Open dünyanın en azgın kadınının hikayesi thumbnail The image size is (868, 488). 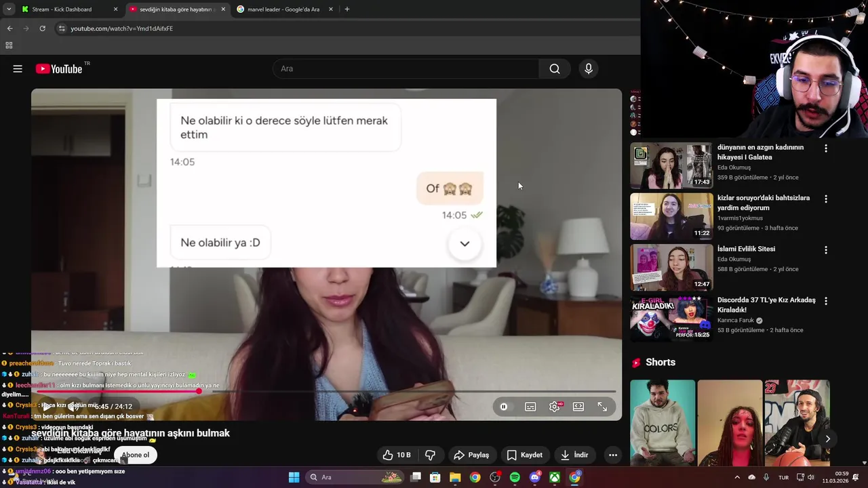(671, 165)
